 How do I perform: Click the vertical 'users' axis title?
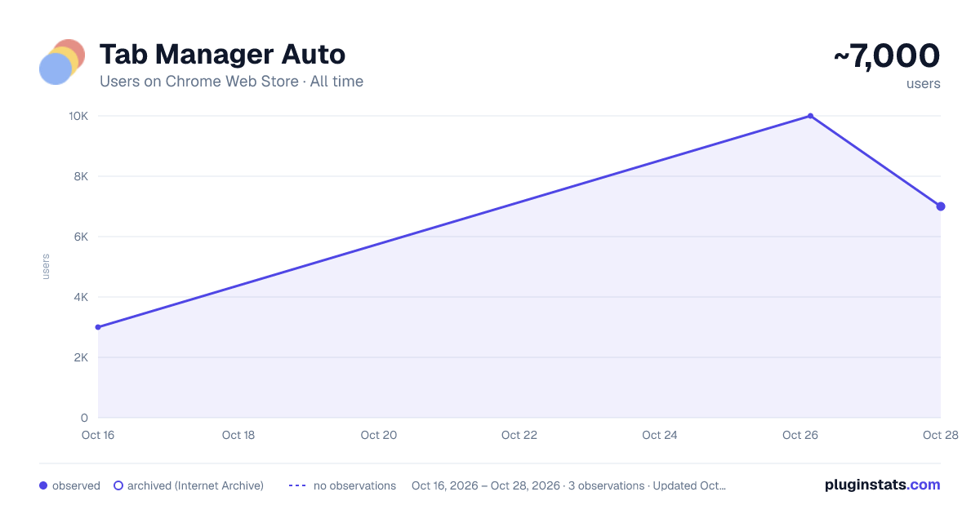click(x=46, y=267)
